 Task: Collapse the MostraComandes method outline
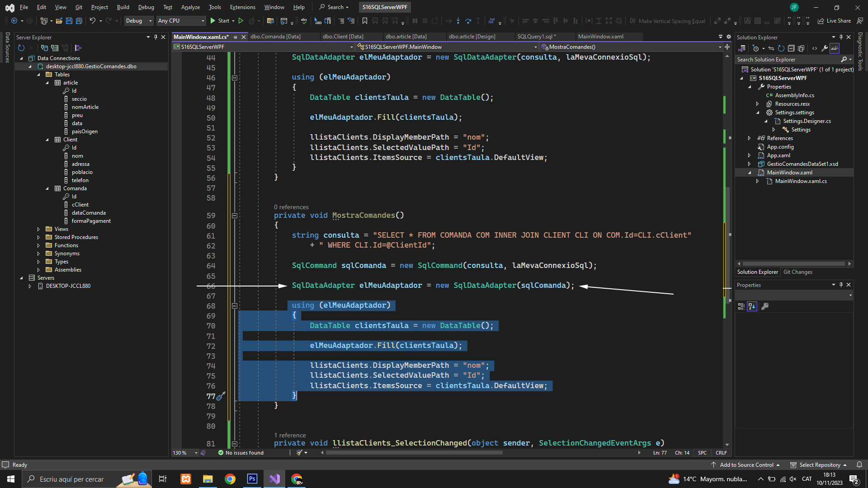pyautogui.click(x=234, y=216)
